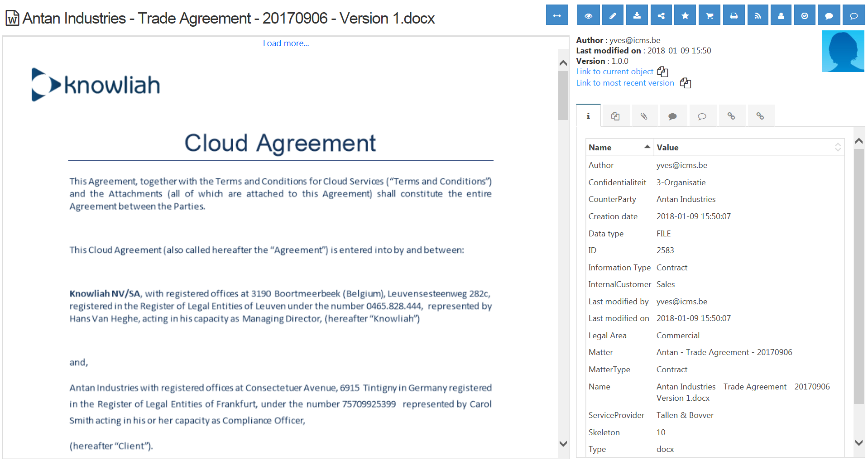Click the Last modified by value yves@icms.be

click(x=682, y=302)
